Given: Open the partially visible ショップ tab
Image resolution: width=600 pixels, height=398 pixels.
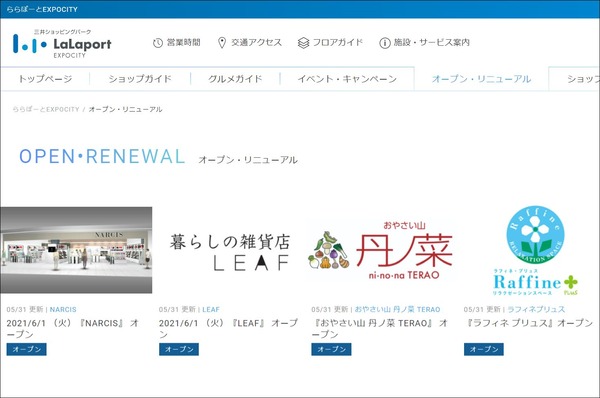Looking at the screenshot, I should 575,79.
